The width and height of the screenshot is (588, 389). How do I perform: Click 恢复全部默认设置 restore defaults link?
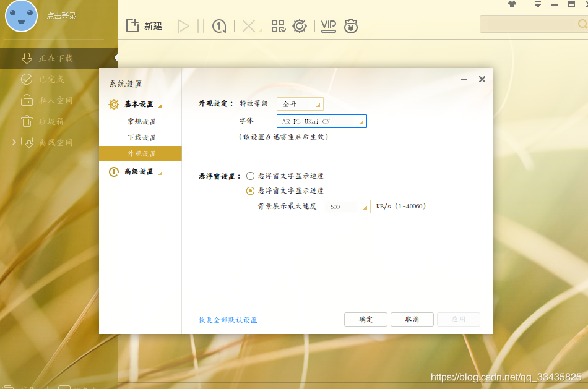point(228,320)
